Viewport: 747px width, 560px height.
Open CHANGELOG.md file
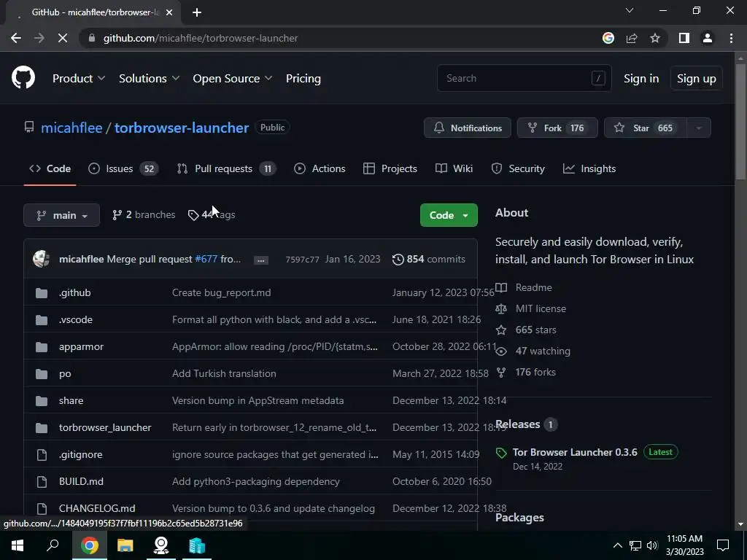point(97,508)
